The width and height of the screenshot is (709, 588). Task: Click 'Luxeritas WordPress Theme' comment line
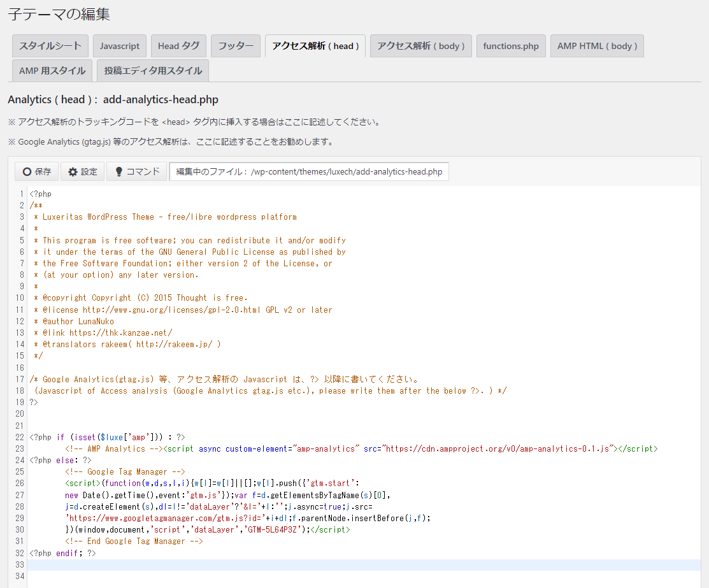pyautogui.click(x=165, y=217)
